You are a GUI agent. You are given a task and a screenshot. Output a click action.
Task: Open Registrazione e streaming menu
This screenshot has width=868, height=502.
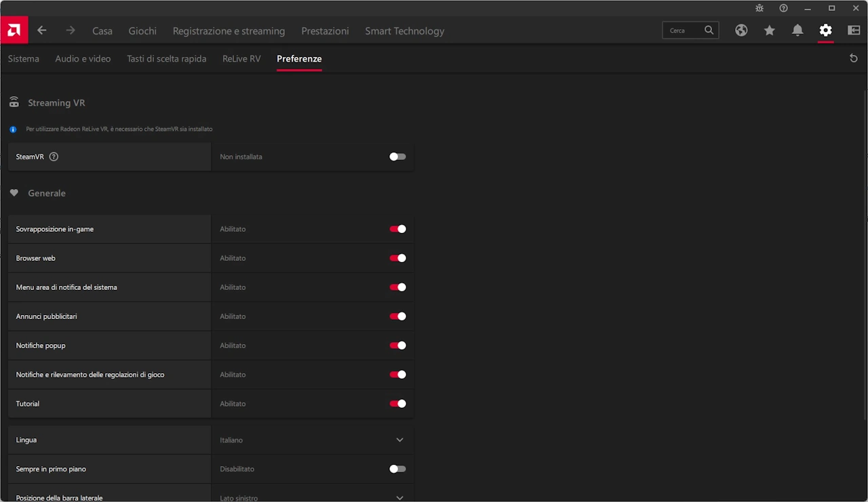(229, 30)
